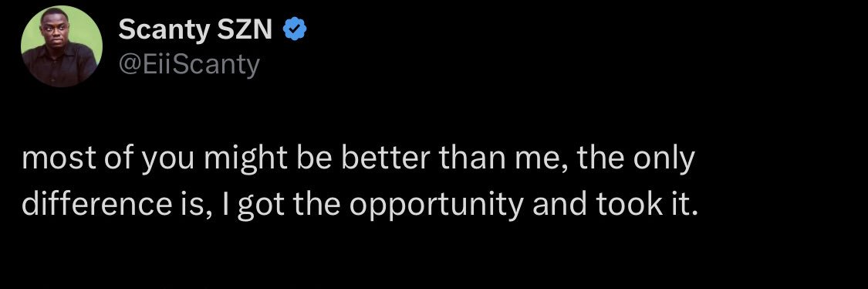Screen dimensions: 868x289
Task: Click the blue verified badge
Action: (x=295, y=29)
